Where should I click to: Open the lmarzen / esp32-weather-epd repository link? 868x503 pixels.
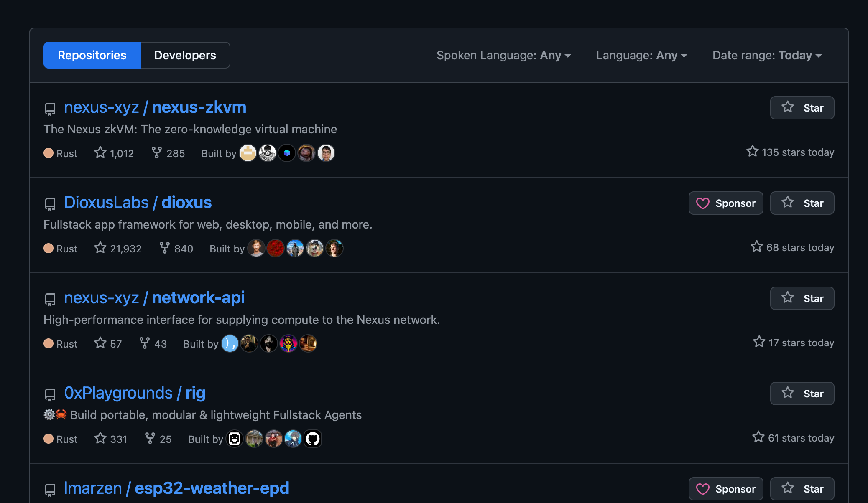tap(176, 488)
